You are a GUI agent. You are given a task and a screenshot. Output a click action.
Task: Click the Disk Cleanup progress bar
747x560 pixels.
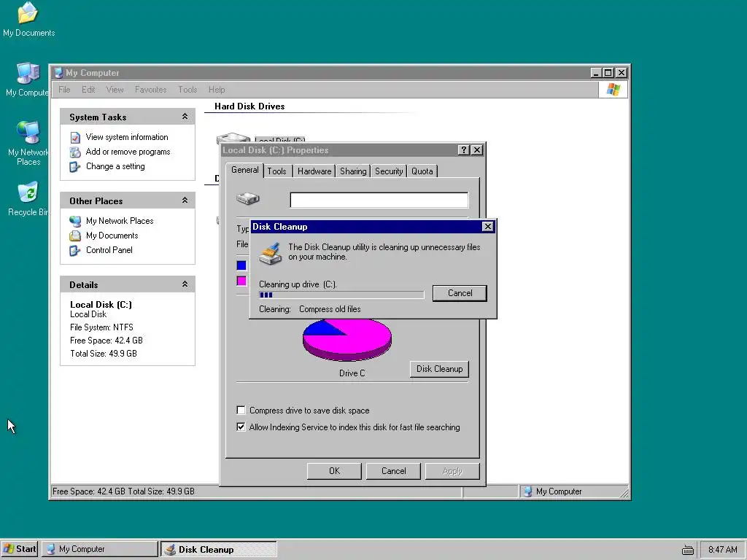(341, 295)
